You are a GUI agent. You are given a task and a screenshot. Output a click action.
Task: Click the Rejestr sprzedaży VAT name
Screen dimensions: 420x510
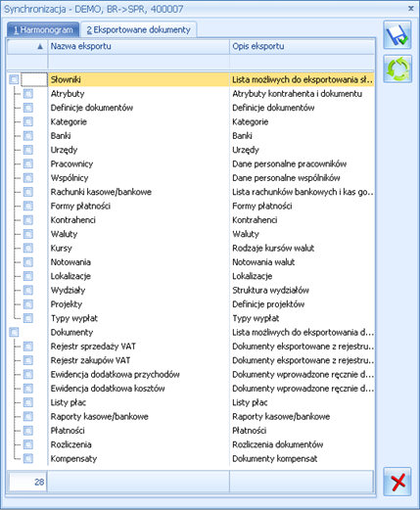coord(93,347)
